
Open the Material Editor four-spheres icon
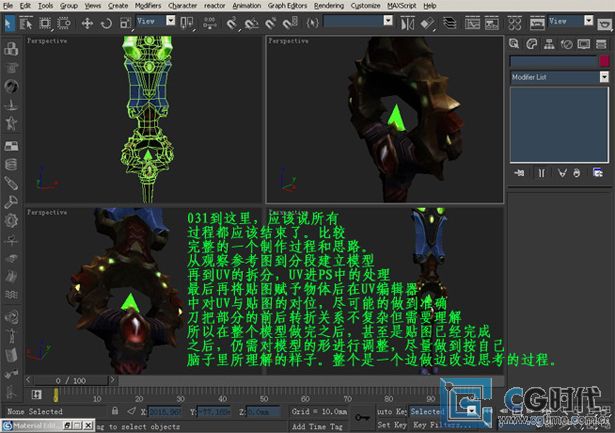[514, 24]
